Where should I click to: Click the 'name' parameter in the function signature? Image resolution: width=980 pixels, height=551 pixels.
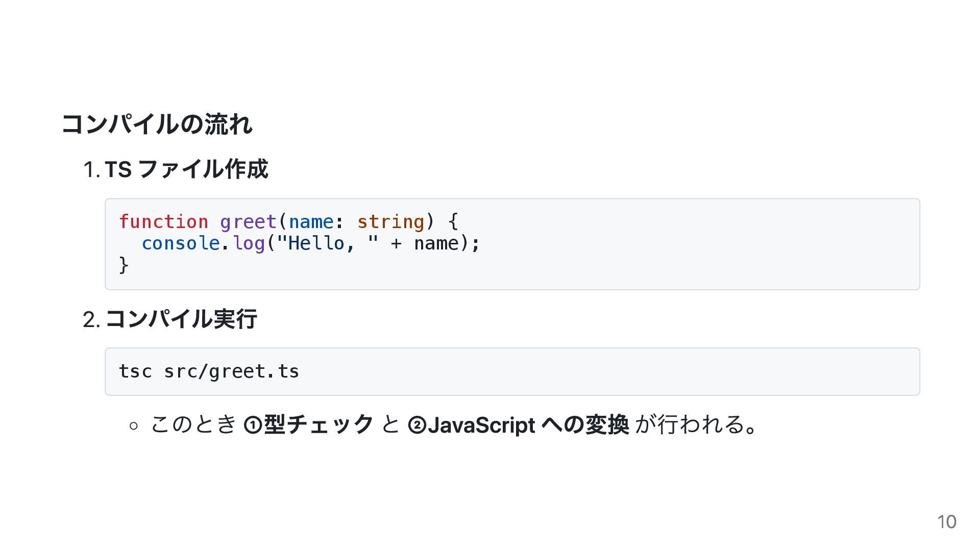[311, 222]
